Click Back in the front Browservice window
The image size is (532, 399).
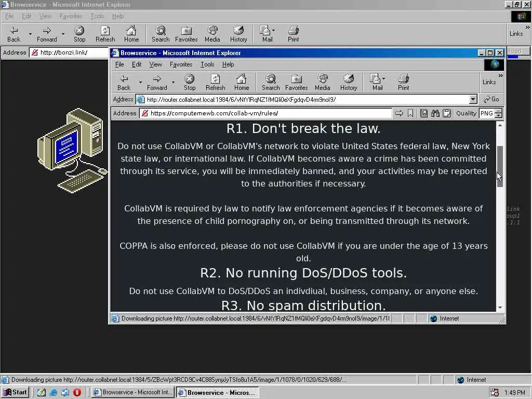(x=124, y=83)
